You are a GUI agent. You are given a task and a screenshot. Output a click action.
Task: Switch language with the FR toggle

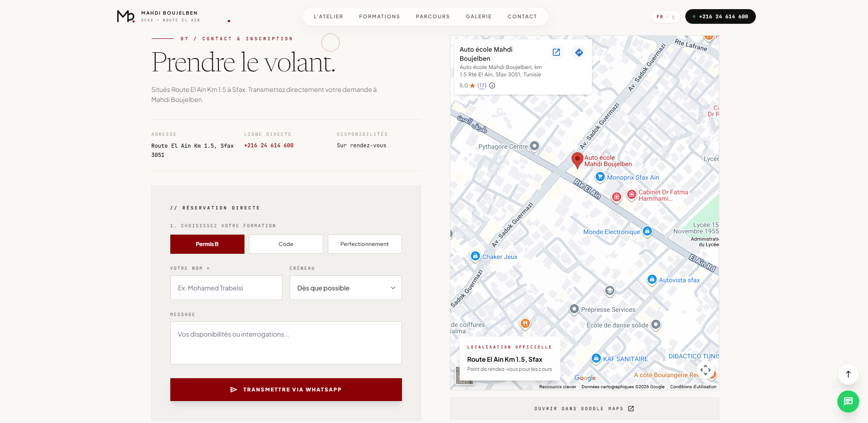tap(660, 17)
